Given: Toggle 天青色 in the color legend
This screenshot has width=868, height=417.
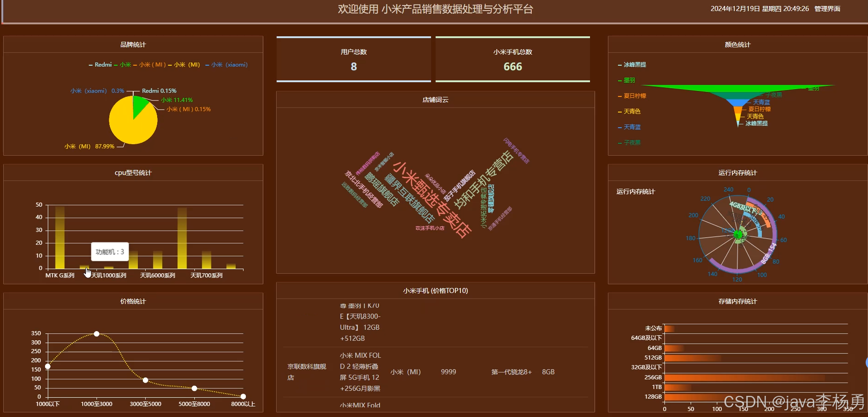Looking at the screenshot, I should coord(629,112).
